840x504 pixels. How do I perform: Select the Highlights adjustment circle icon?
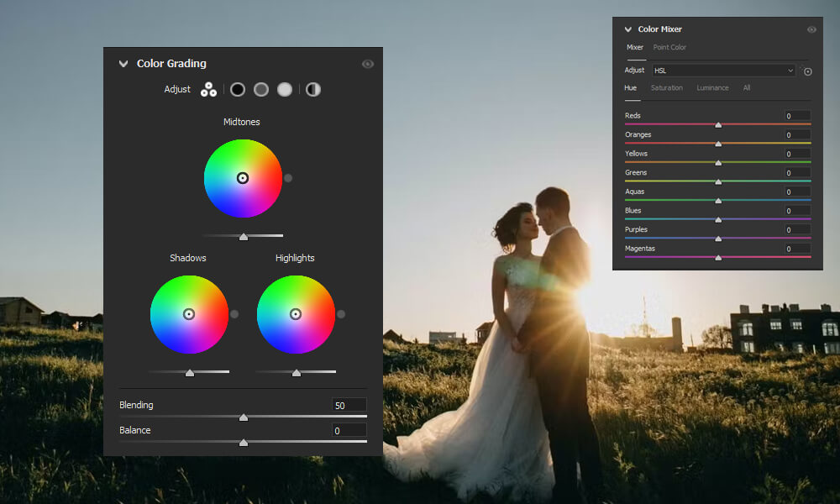(285, 89)
